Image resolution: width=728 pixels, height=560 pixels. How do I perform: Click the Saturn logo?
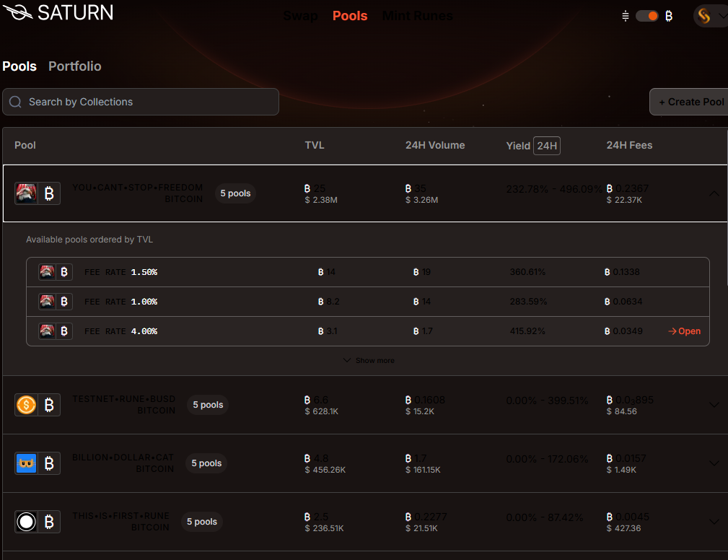tap(58, 12)
